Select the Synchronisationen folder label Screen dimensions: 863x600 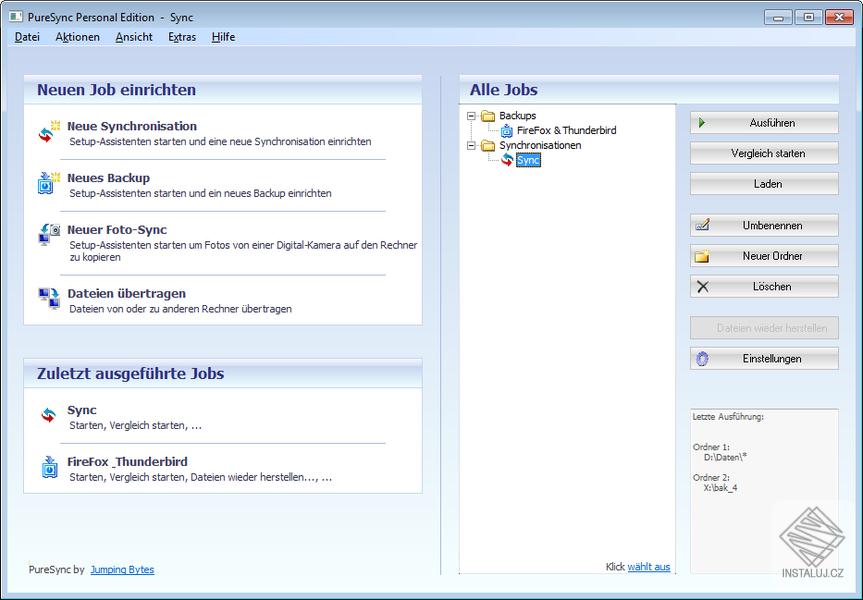point(540,145)
